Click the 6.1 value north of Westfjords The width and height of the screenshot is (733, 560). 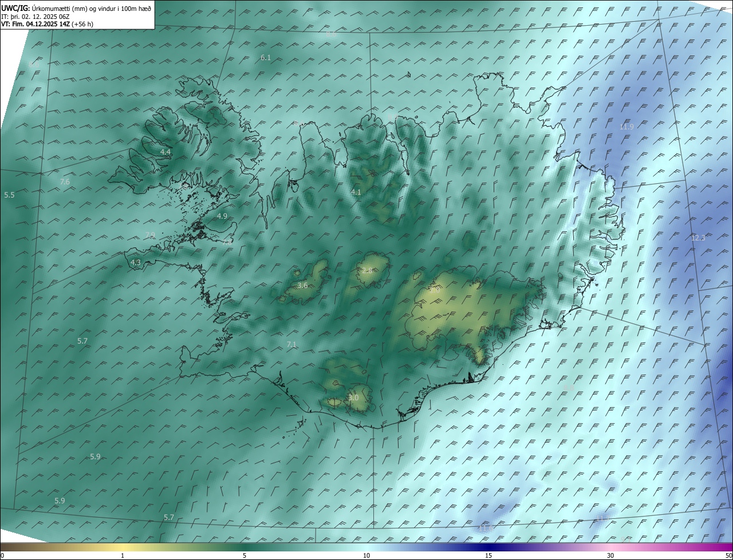266,58
